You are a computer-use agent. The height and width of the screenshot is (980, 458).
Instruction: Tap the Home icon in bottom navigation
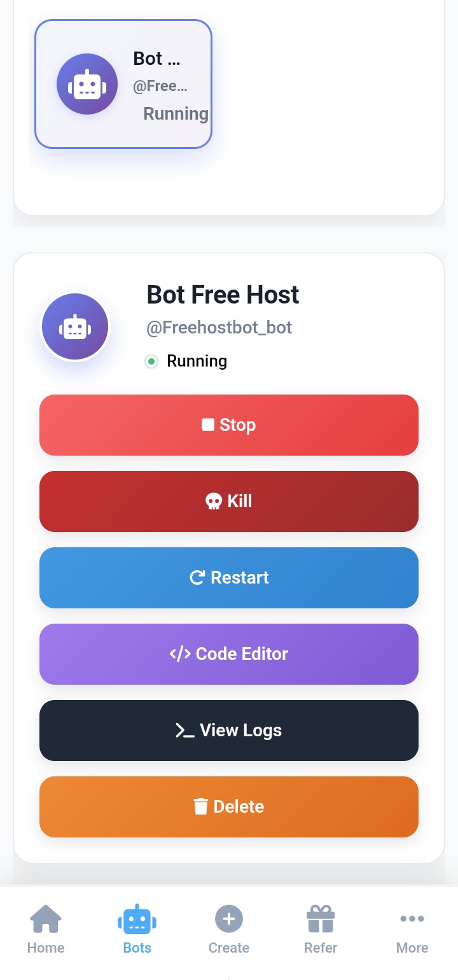point(46,919)
